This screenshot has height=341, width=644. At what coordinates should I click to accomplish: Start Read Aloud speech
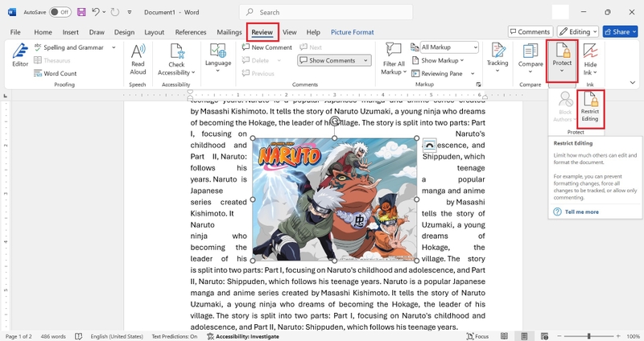click(x=138, y=60)
